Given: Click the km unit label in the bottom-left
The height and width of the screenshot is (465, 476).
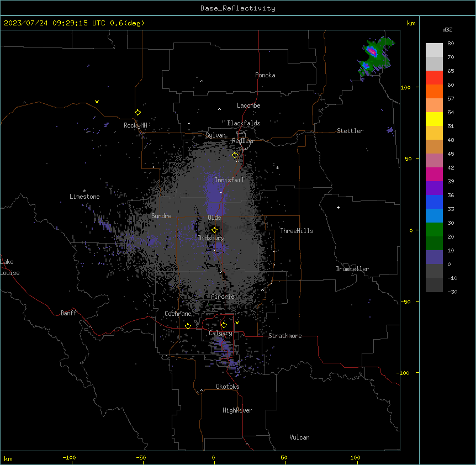Looking at the screenshot, I should click(8, 459).
